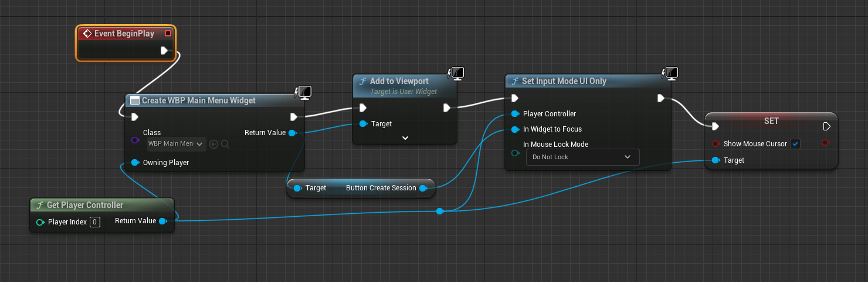Click Return Value pin of Create WBP Main Menu Widget
The height and width of the screenshot is (282, 868).
292,133
